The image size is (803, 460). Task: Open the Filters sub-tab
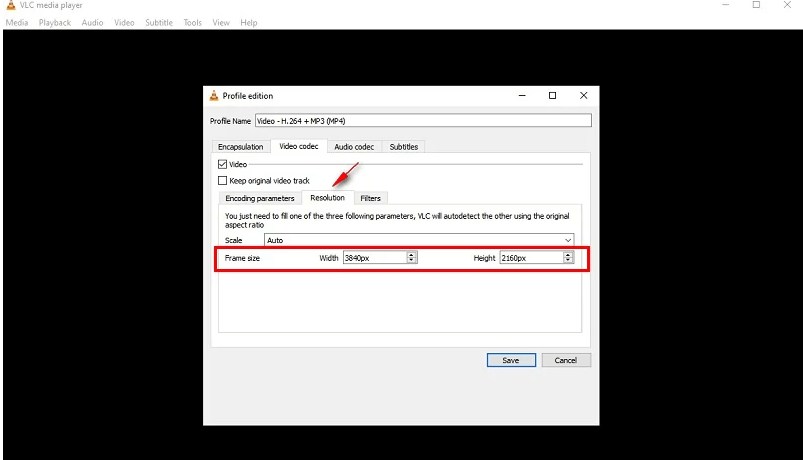click(x=370, y=198)
